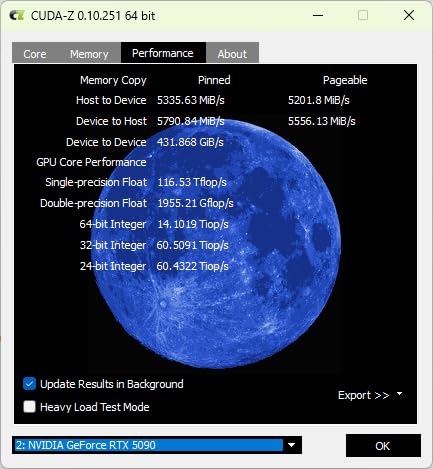Confirm with the OK button
The image size is (433, 469).
tap(383, 446)
